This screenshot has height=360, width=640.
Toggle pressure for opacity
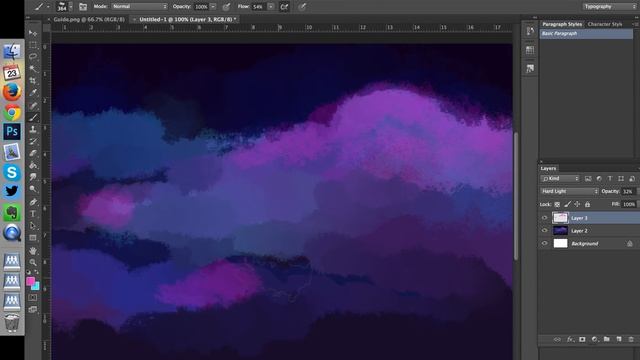[227, 7]
